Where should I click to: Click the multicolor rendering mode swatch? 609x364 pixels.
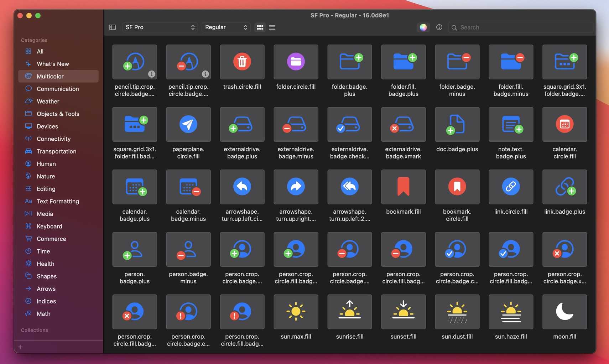coord(423,27)
